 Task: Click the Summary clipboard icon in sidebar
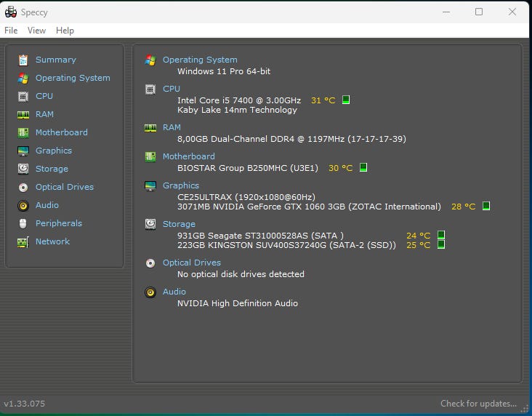[x=23, y=60]
